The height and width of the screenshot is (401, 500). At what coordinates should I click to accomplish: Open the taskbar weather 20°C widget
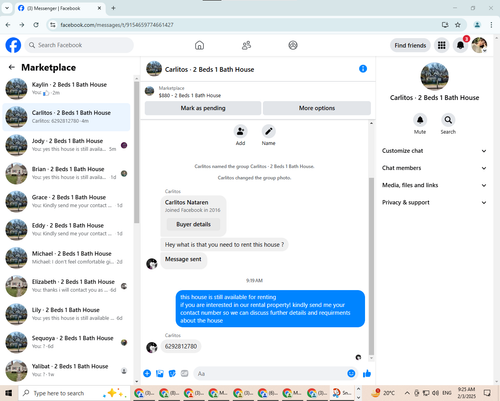[383, 393]
